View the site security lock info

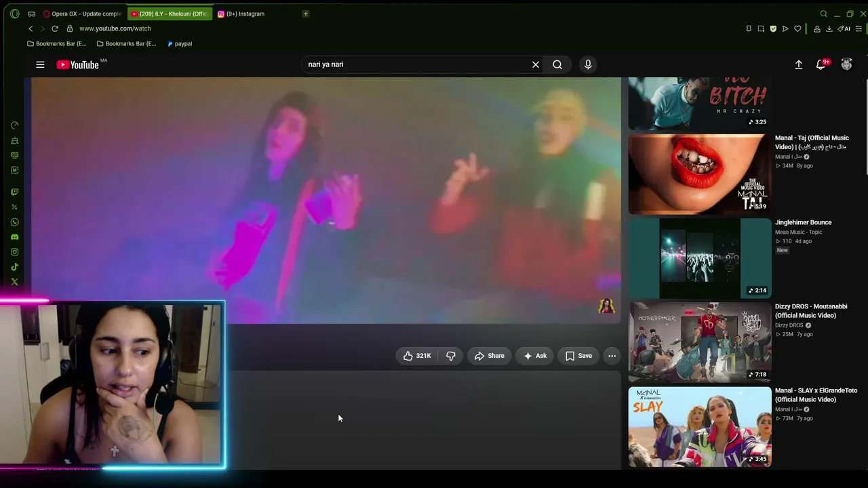point(70,28)
